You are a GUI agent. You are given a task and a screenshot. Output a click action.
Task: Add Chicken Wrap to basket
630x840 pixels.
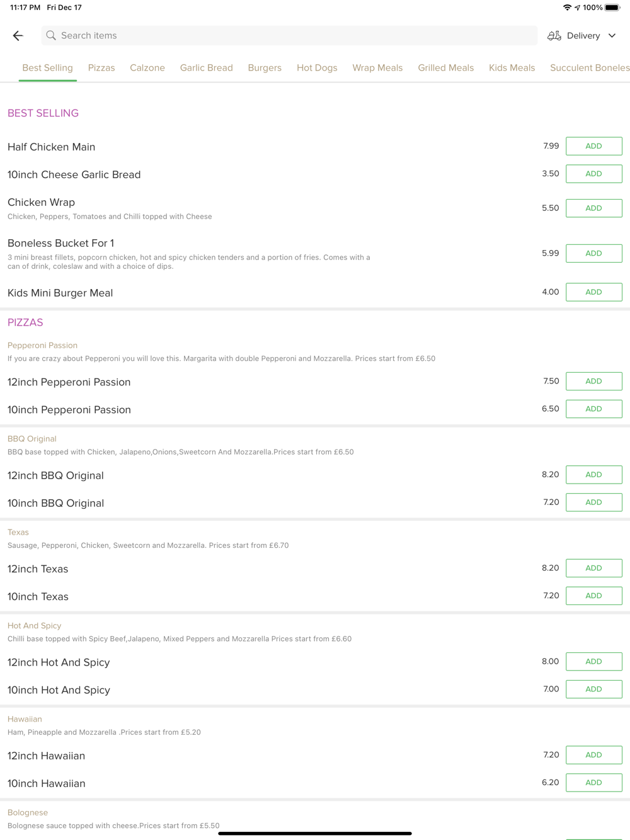click(593, 208)
